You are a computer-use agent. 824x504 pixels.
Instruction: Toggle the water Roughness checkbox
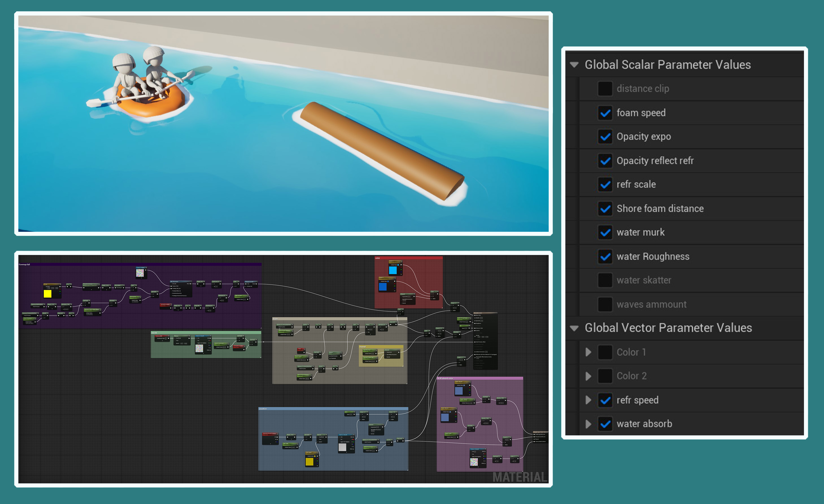tap(605, 256)
